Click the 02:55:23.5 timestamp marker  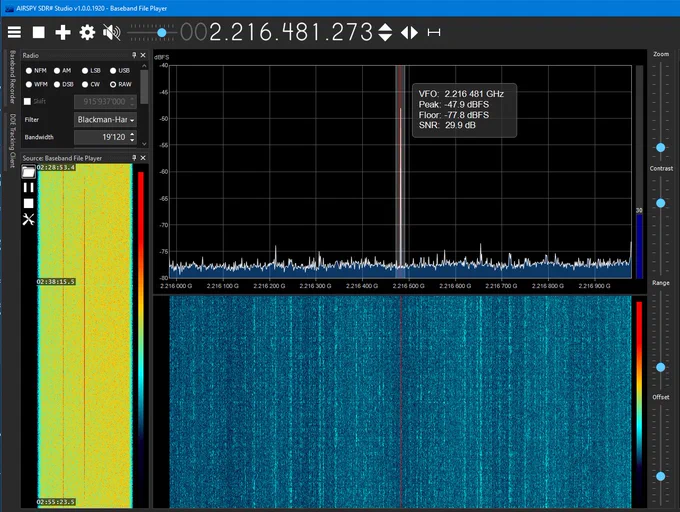56,502
